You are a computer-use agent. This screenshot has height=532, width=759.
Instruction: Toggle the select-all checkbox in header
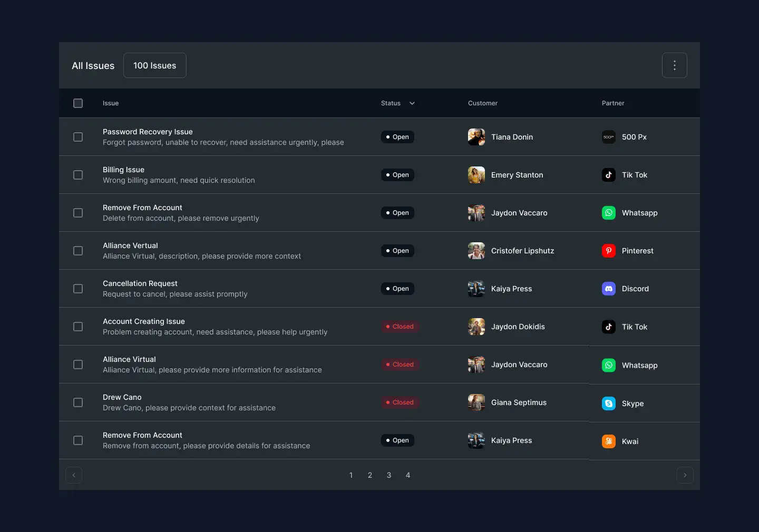click(x=78, y=103)
